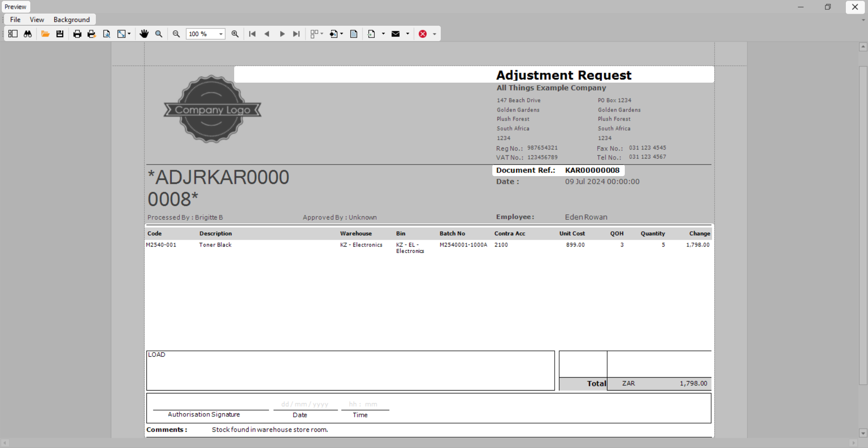
Task: Go to the previous page
Action: (267, 34)
